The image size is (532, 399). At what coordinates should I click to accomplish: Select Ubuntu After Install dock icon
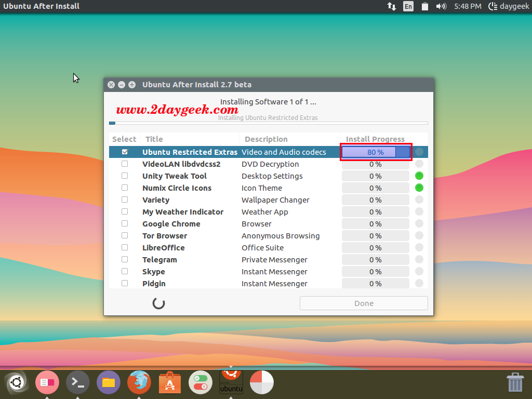coord(231,382)
